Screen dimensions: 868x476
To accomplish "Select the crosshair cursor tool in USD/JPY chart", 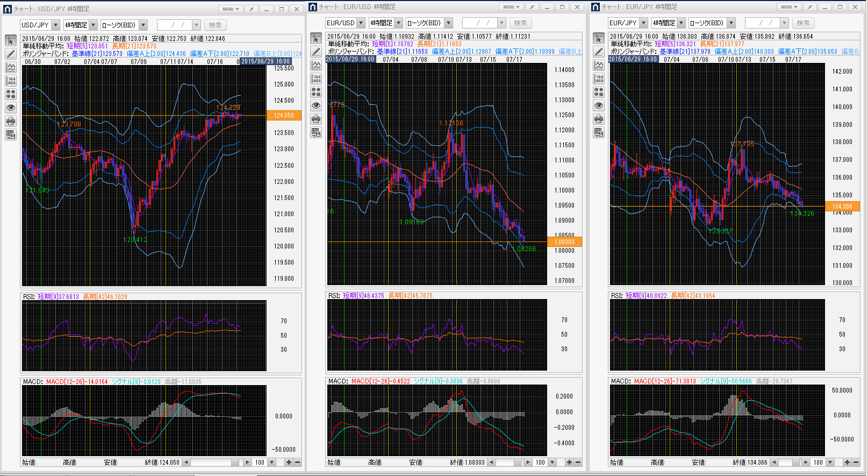I will pyautogui.click(x=11, y=41).
